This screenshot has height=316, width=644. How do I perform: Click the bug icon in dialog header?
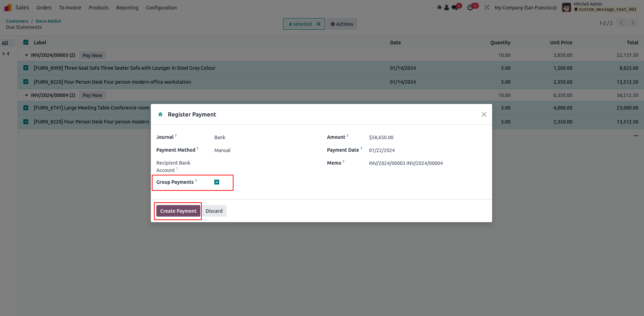pyautogui.click(x=161, y=114)
